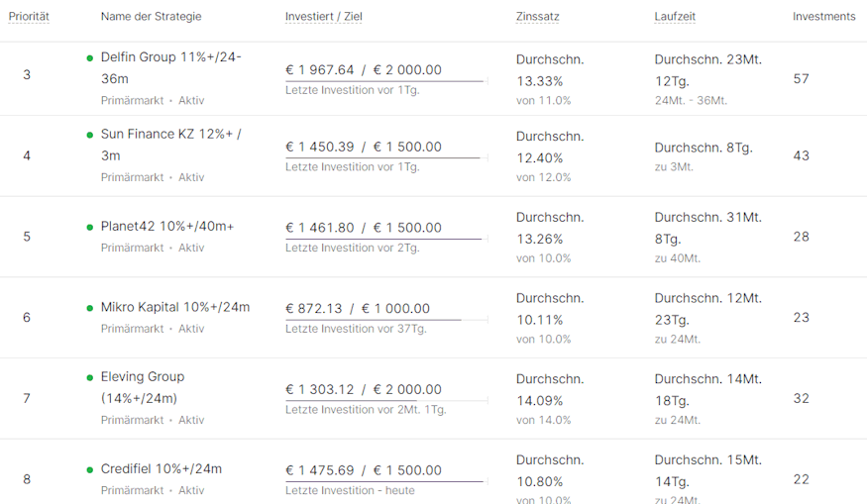Click the Investments count 57 for Delfin Group

pyautogui.click(x=802, y=78)
